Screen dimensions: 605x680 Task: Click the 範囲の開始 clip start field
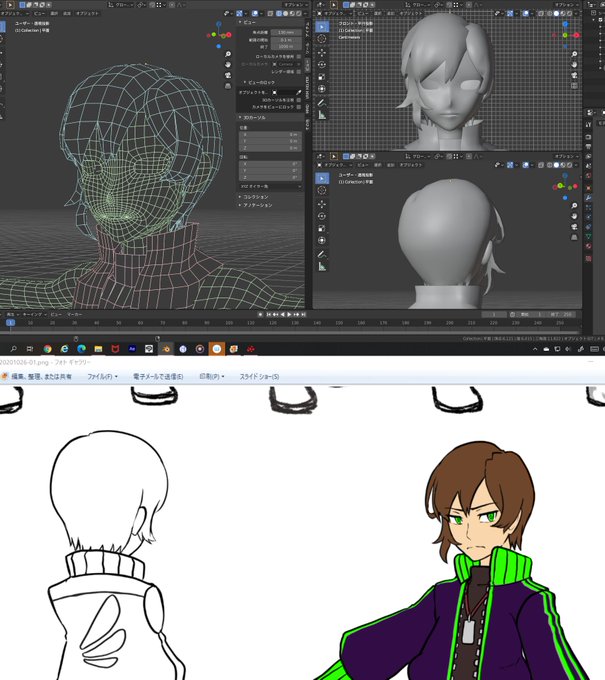(286, 39)
